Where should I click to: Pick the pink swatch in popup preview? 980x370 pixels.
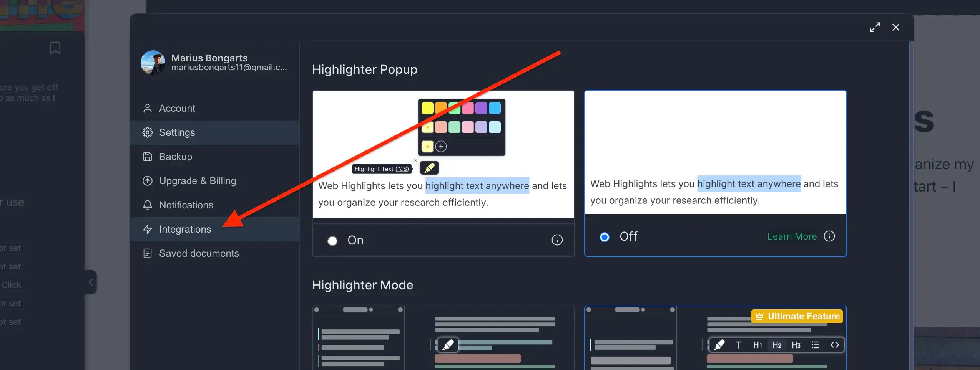(468, 108)
